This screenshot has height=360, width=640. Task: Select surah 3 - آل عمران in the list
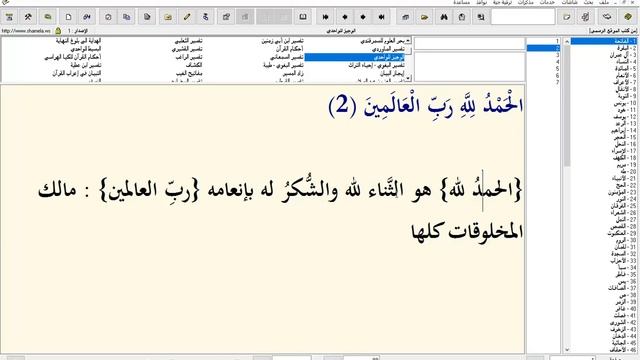[603, 55]
